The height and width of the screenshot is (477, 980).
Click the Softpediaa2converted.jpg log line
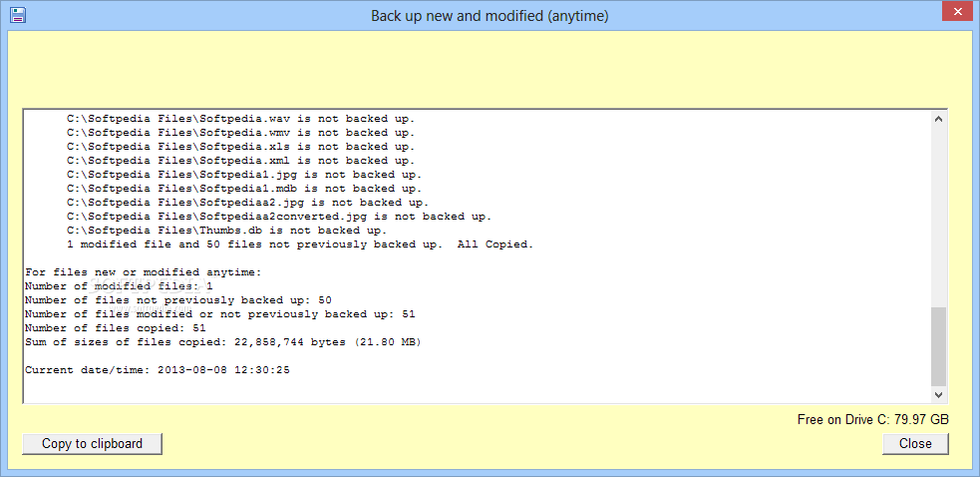(x=279, y=217)
